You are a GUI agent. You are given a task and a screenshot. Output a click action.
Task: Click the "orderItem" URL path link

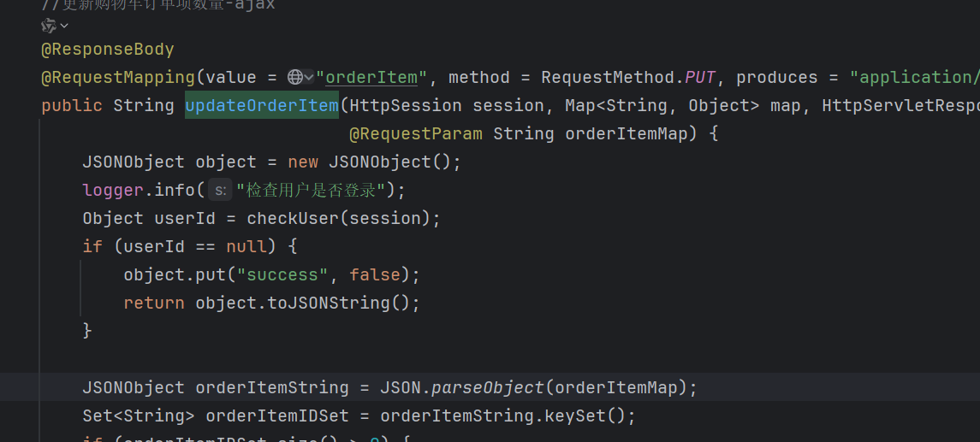coord(371,78)
